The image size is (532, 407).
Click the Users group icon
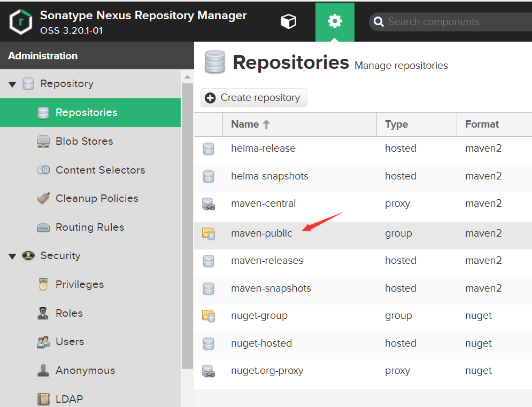tap(43, 342)
